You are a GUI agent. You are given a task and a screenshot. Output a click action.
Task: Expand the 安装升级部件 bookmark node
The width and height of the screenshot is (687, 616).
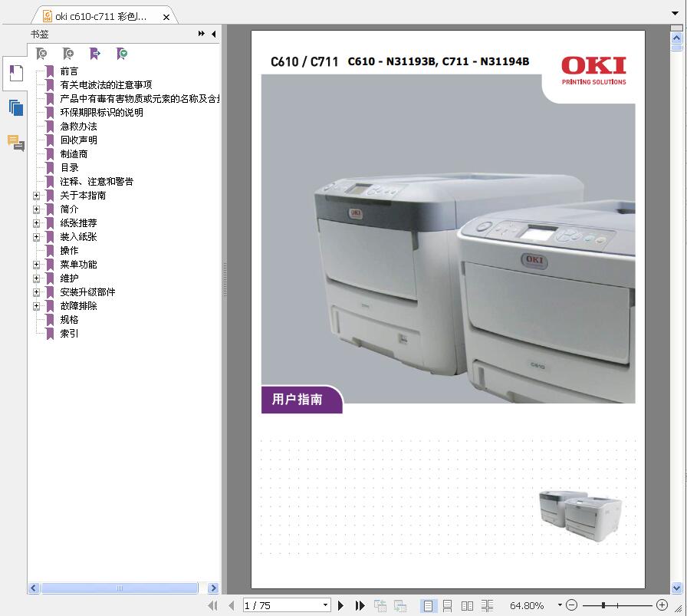click(36, 292)
